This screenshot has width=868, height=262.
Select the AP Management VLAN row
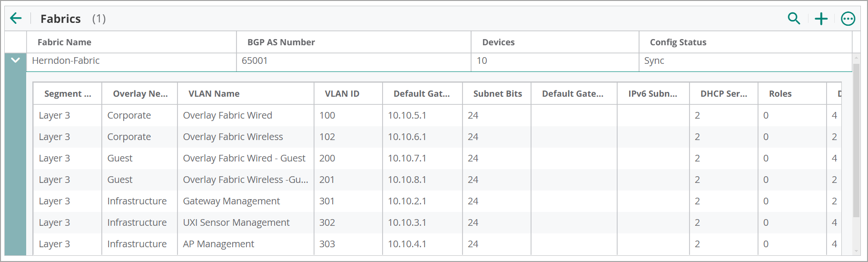(437, 244)
